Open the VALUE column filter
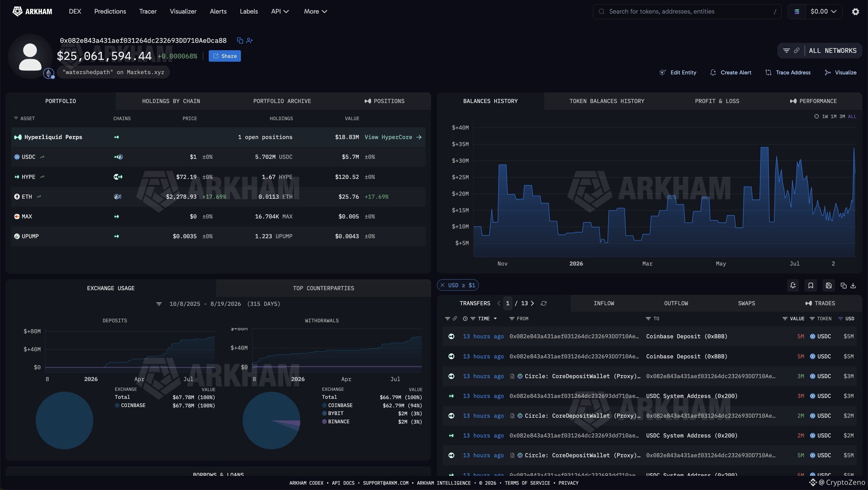 coord(785,318)
